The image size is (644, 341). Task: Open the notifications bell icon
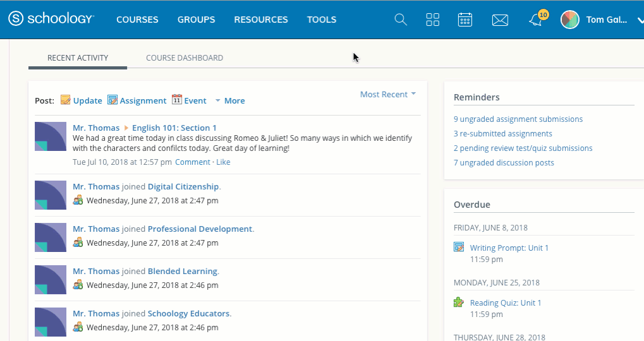pos(535,20)
